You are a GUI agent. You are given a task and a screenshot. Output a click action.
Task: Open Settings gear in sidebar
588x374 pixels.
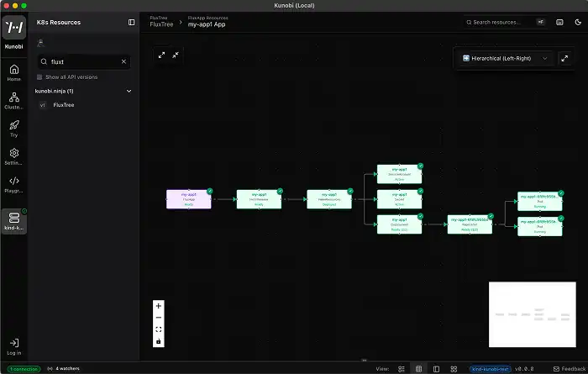(14, 156)
